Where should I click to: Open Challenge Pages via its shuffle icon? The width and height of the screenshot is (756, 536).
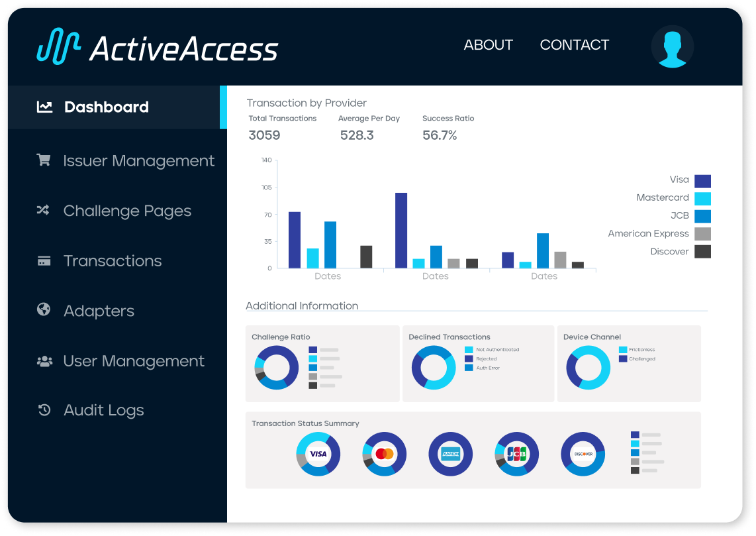pos(43,210)
